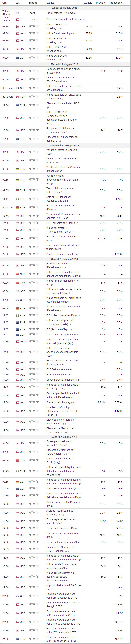Click the Japan flag in the Indice USD/JPY row

tap(17, 49)
